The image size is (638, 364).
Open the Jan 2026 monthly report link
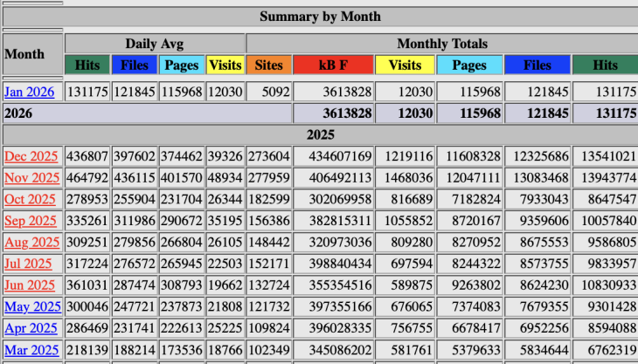[x=30, y=92]
